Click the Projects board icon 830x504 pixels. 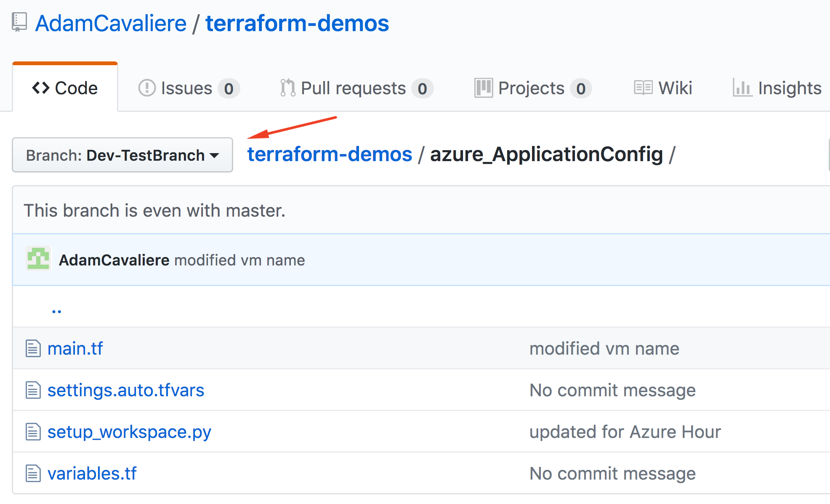(483, 88)
